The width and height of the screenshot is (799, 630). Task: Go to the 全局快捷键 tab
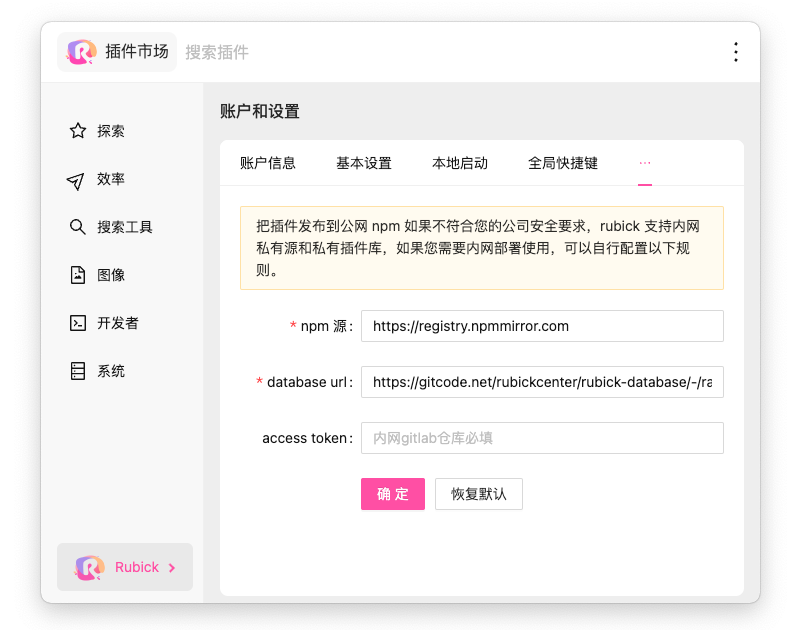563,163
